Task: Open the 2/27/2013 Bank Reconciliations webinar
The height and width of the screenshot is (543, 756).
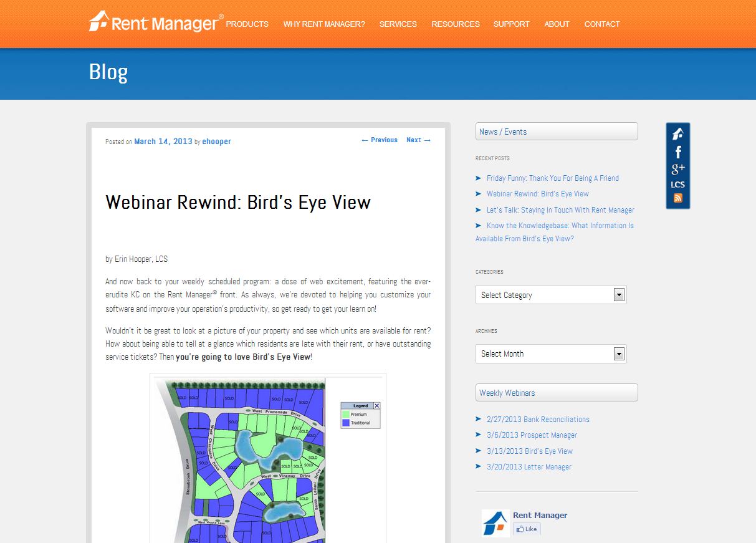Action: coord(538,420)
